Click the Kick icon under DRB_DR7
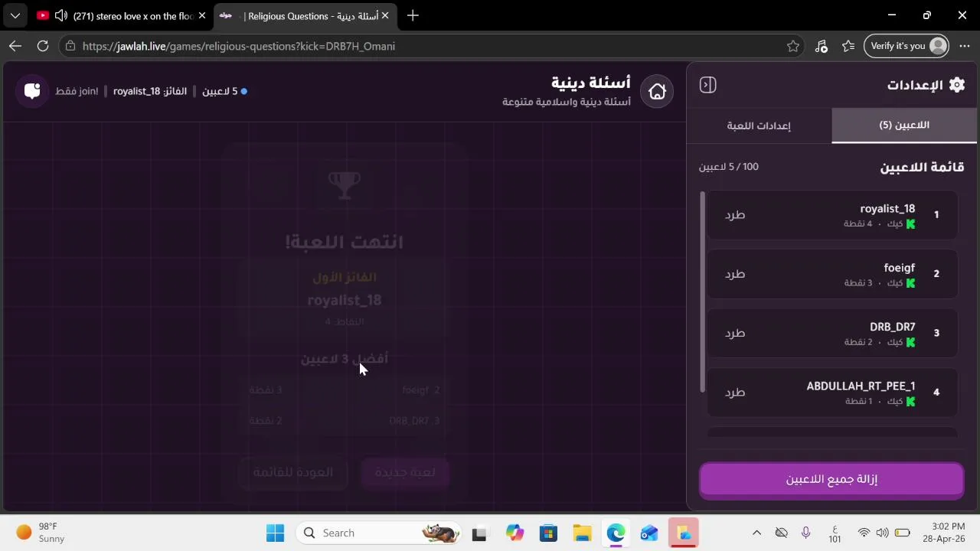The width and height of the screenshot is (980, 551). pos(910,342)
